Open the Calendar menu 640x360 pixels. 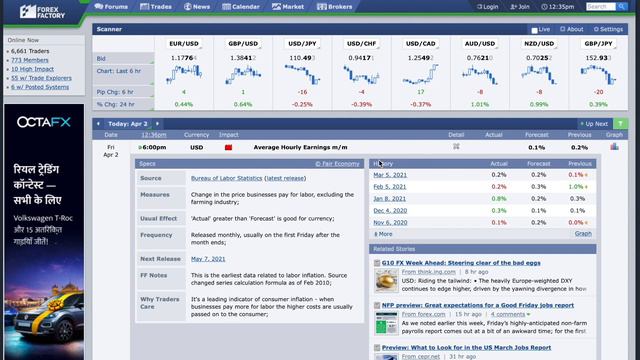(241, 7)
